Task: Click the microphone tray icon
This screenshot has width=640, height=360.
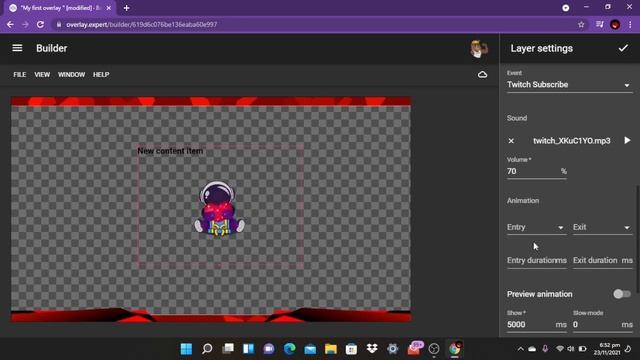Action: (x=545, y=349)
